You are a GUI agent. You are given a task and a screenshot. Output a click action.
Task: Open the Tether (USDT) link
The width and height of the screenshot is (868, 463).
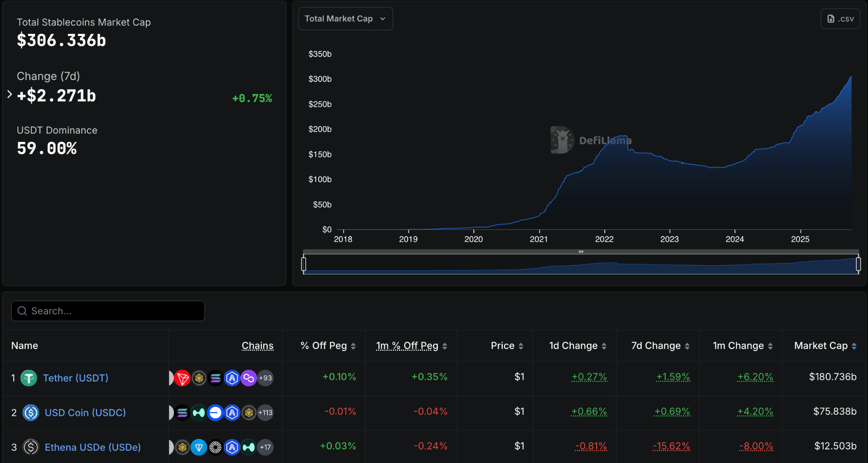click(75, 378)
